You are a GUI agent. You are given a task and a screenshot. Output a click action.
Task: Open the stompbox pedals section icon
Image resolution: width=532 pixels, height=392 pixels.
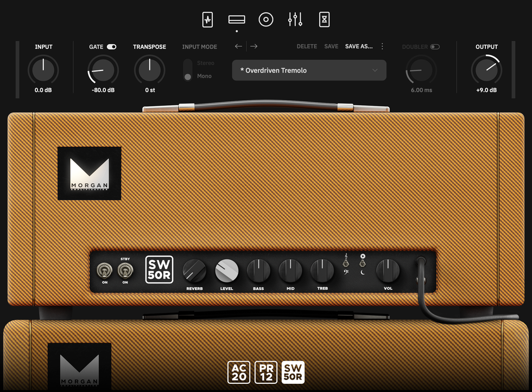pos(207,20)
